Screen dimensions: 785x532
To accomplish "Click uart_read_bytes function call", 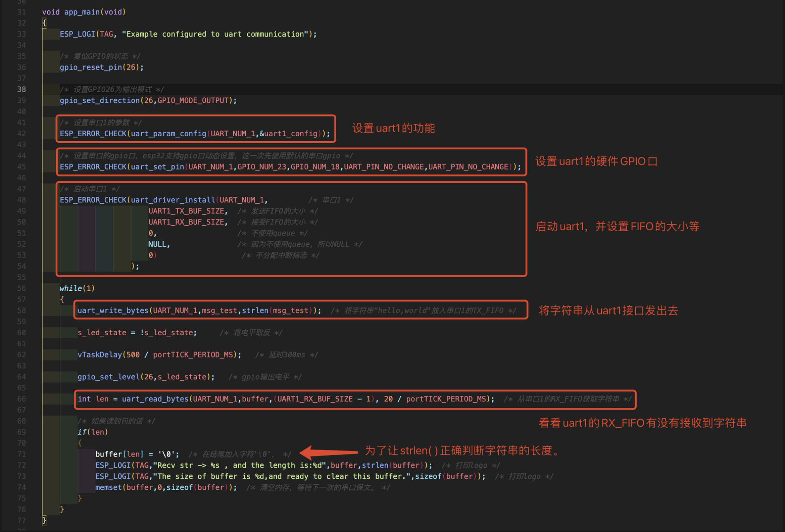I will (x=155, y=399).
